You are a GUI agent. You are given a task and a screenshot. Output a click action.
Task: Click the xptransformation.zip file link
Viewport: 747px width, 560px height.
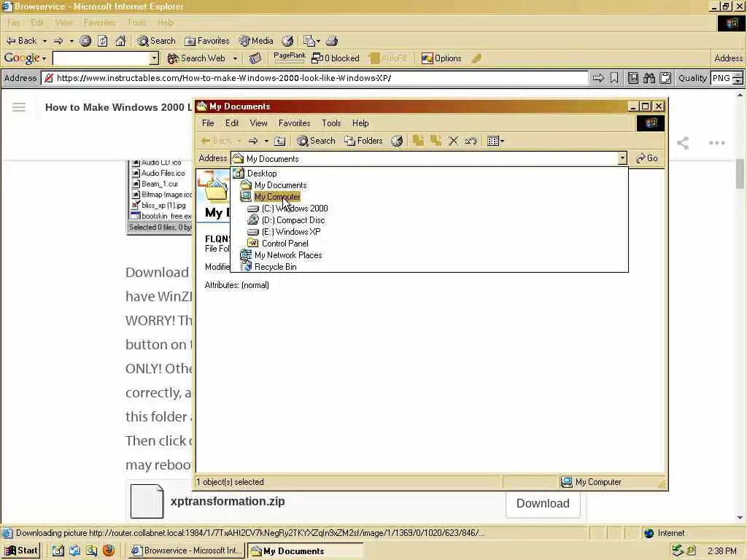coord(228,502)
